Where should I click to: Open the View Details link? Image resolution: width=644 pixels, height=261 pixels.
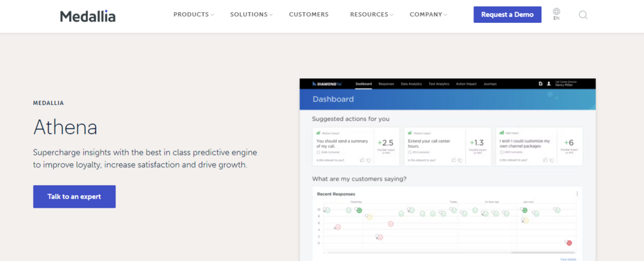[x=568, y=260]
